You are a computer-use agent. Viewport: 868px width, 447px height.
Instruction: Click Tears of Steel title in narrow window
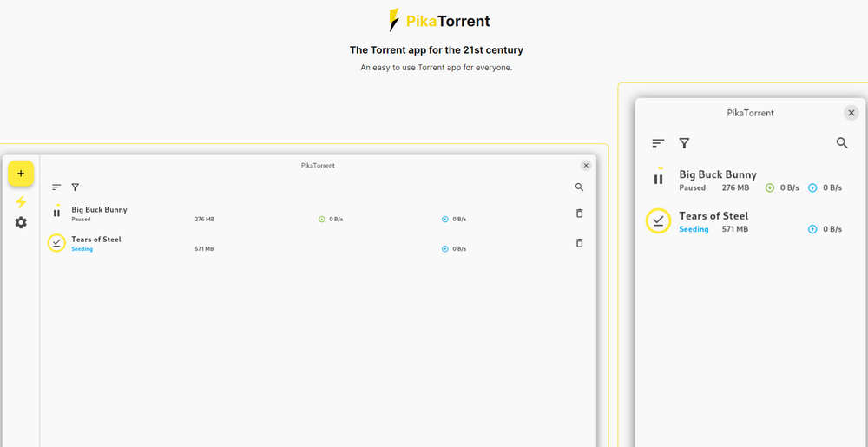pos(713,216)
